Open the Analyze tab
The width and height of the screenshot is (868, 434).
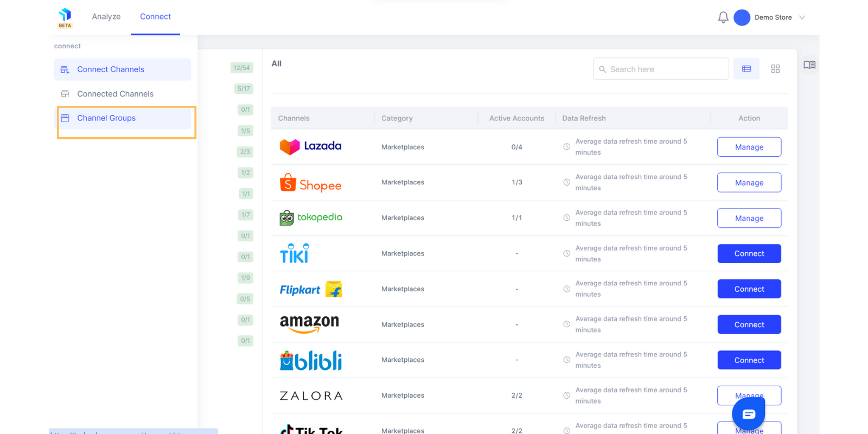(106, 17)
